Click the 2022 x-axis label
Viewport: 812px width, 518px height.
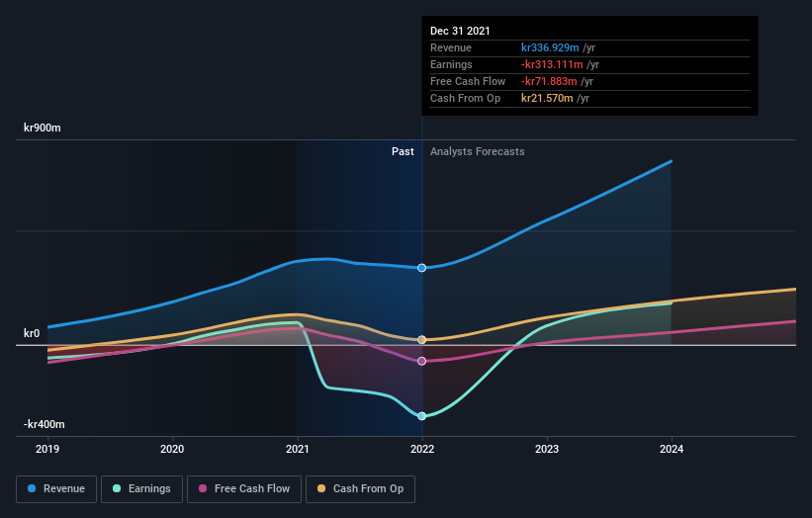click(422, 449)
